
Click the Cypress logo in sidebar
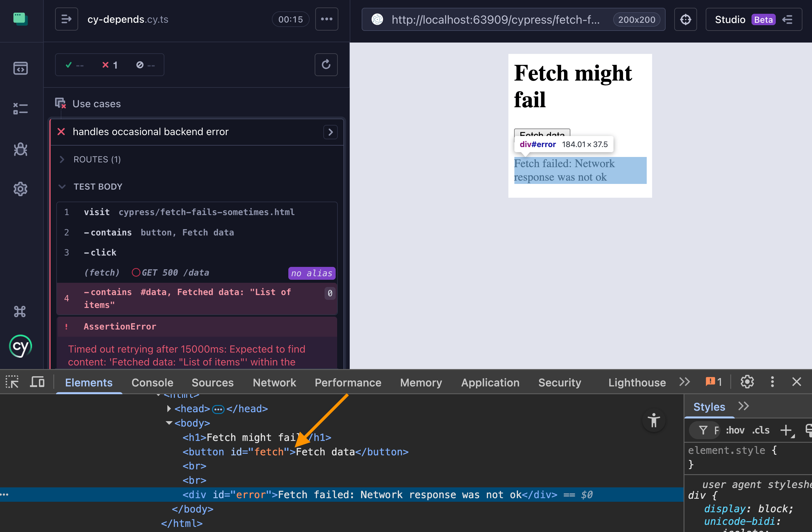click(x=20, y=346)
